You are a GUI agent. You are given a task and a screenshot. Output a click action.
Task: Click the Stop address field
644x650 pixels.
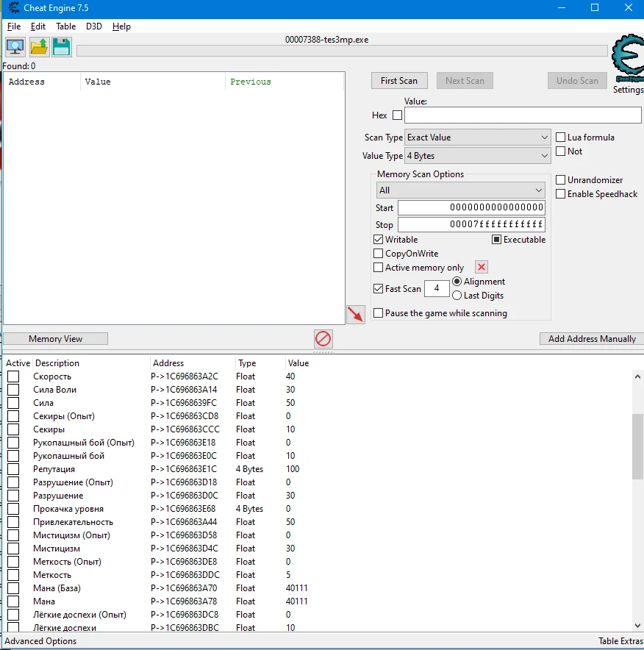(x=471, y=224)
